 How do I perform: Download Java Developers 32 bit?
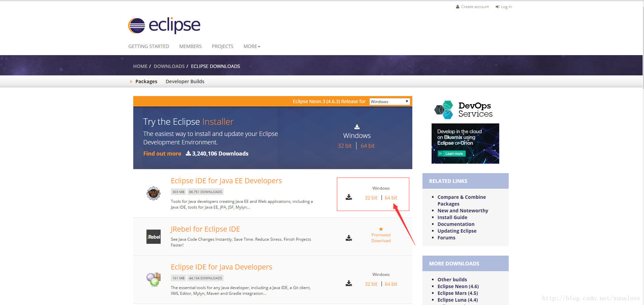pyautogui.click(x=371, y=284)
